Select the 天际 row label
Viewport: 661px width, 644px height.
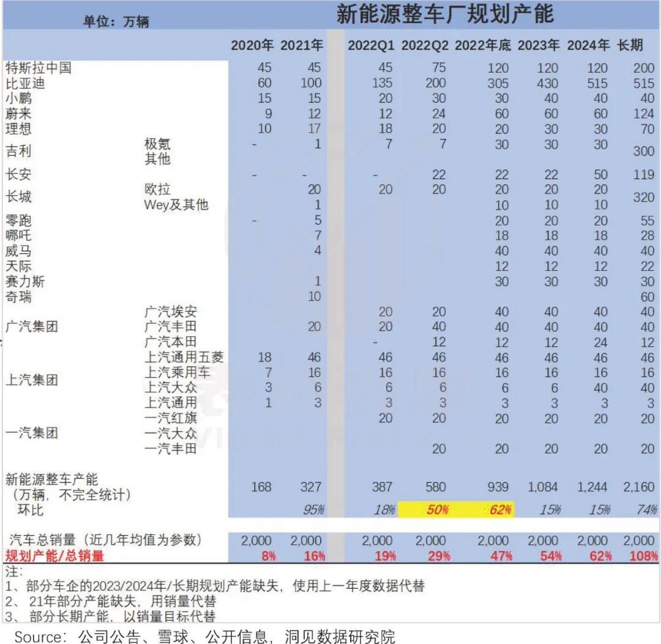[x=18, y=266]
